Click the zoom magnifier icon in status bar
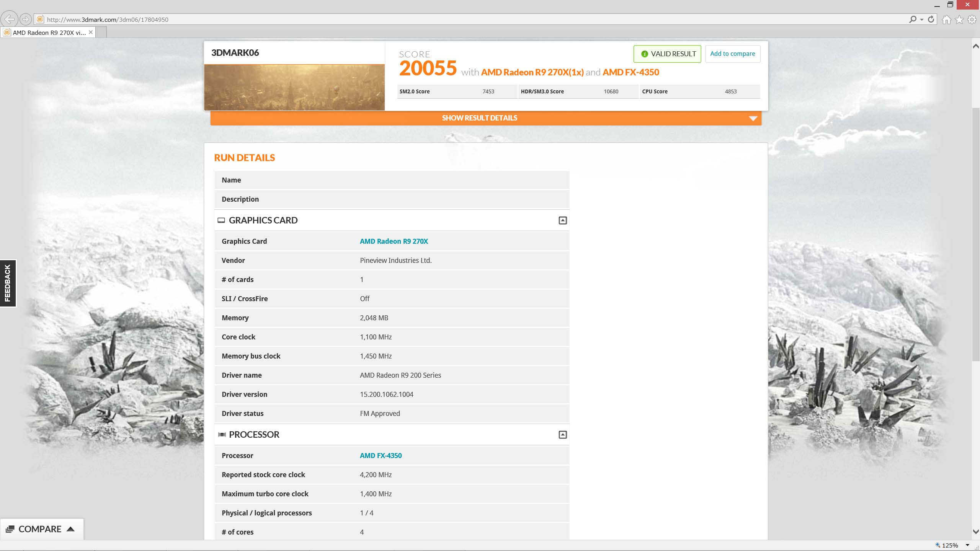Screen dimensions: 980x551 click(938, 545)
